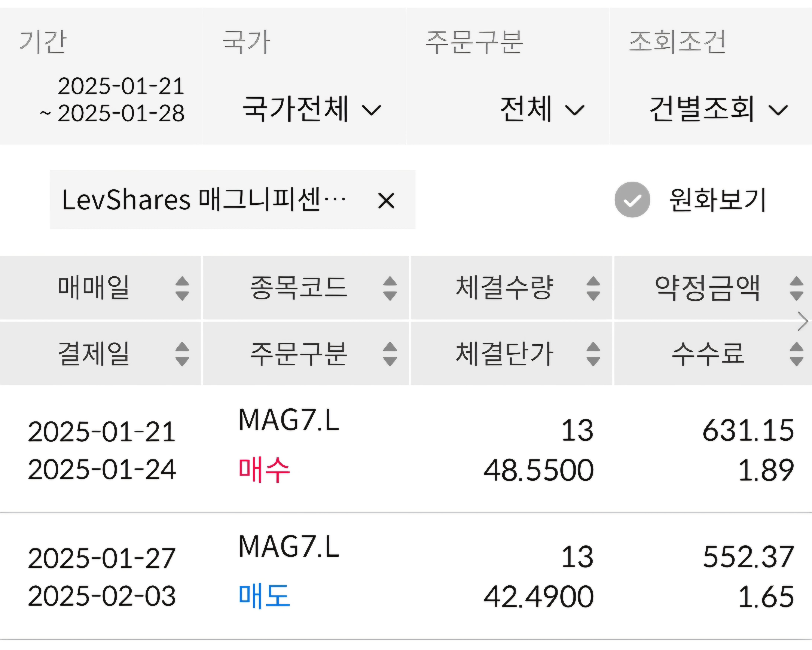Sort by 약정금액 using its sort arrows
Image resolution: width=812 pixels, height=650 pixels.
(x=796, y=288)
